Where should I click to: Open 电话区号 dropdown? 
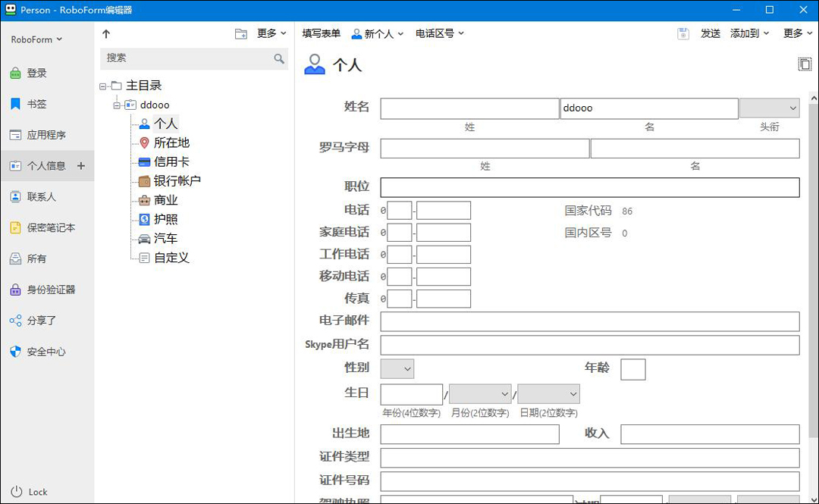(439, 33)
